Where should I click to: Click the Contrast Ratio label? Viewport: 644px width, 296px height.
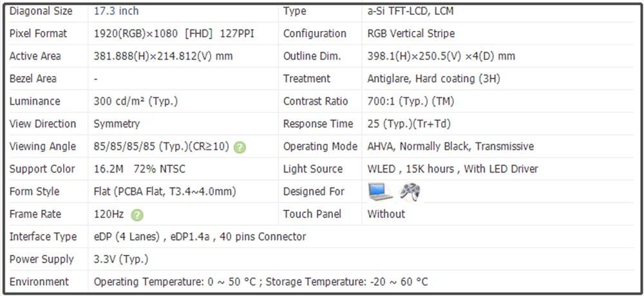pos(316,101)
